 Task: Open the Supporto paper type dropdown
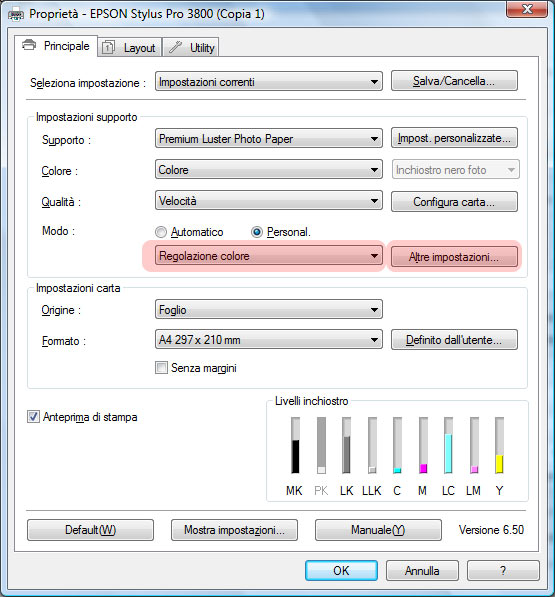pyautogui.click(x=269, y=139)
